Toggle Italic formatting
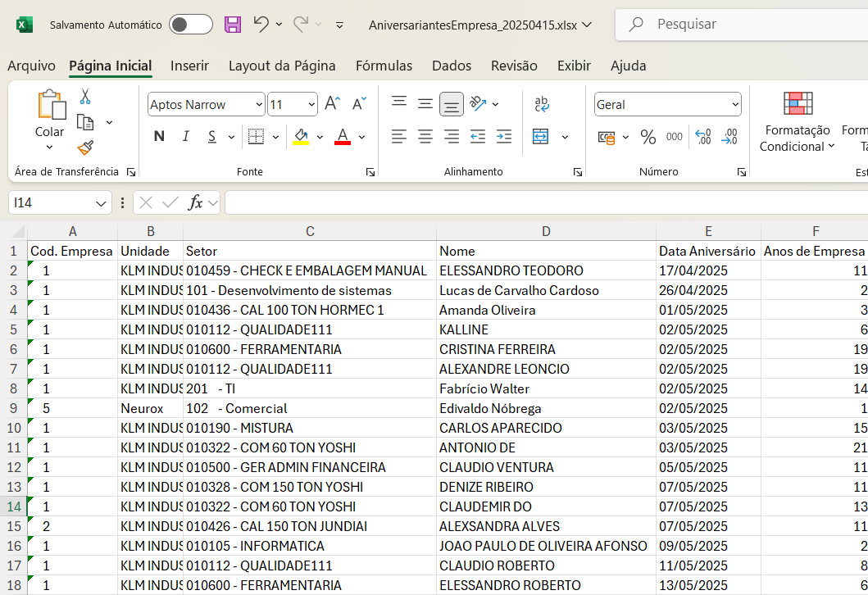This screenshot has width=868, height=595. [186, 137]
